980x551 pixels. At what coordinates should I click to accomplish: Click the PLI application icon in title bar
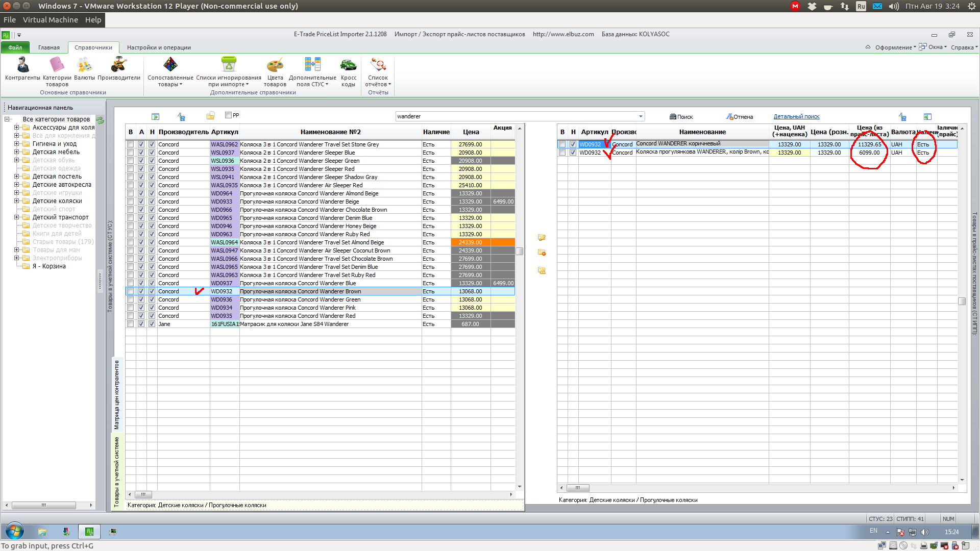point(6,35)
